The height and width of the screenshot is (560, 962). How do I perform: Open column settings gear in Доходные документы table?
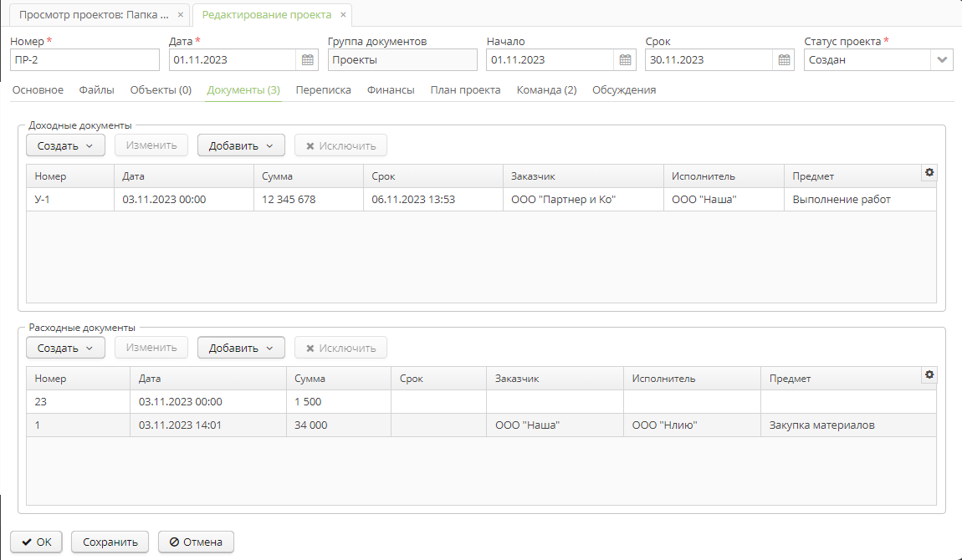coord(929,172)
